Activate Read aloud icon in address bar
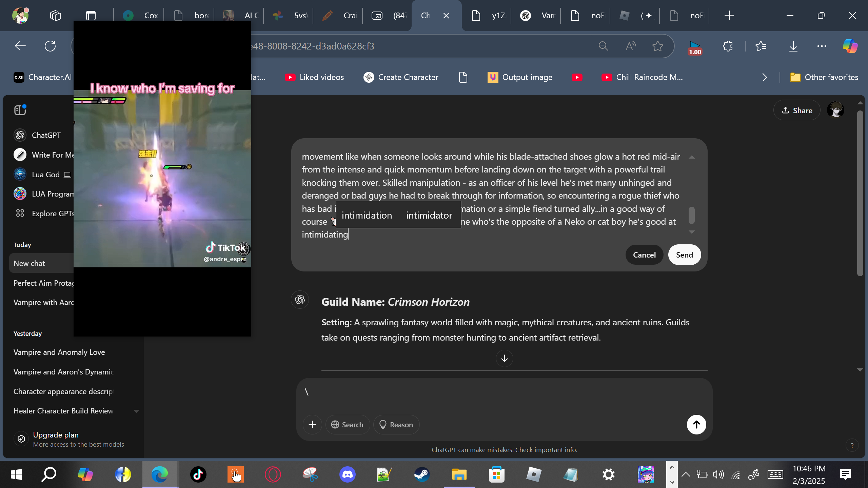Viewport: 868px width, 488px height. coord(631,46)
